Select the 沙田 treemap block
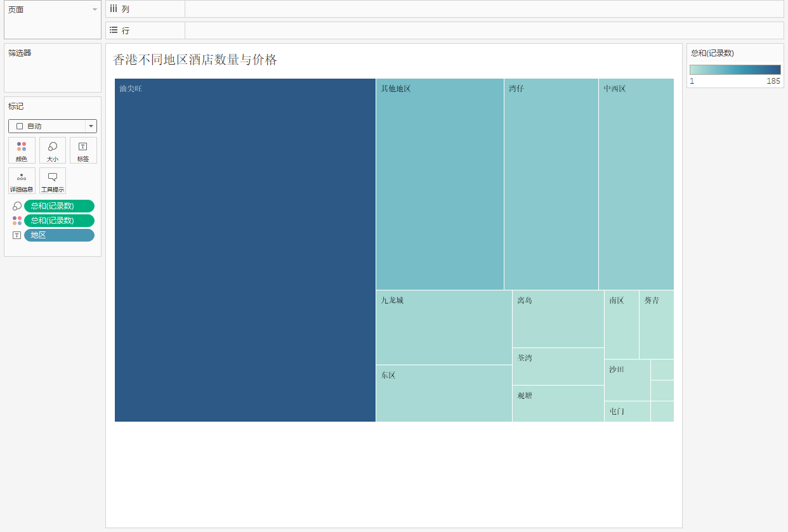Image resolution: width=788 pixels, height=532 pixels. (x=627, y=380)
